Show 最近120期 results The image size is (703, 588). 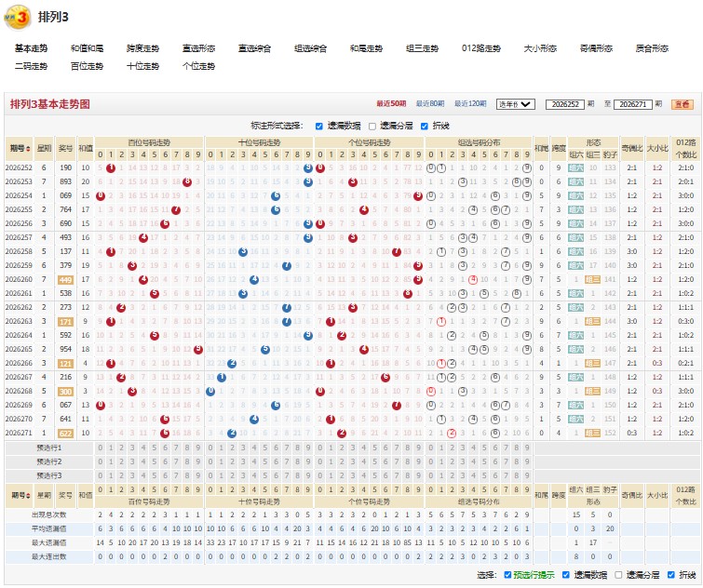(x=470, y=104)
